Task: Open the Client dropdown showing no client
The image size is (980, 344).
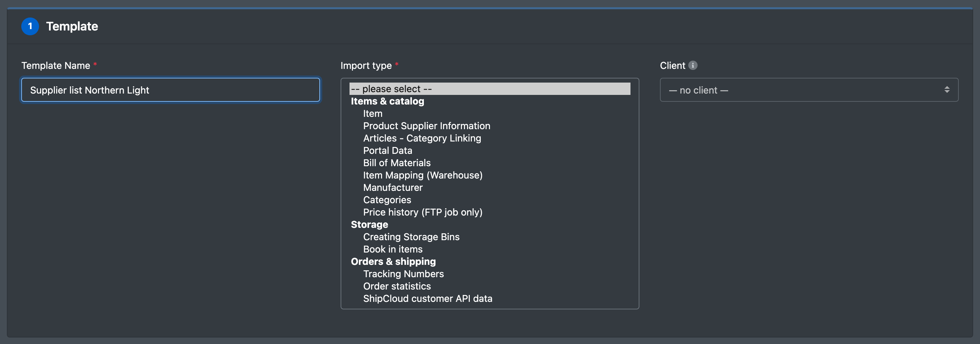Action: (809, 90)
